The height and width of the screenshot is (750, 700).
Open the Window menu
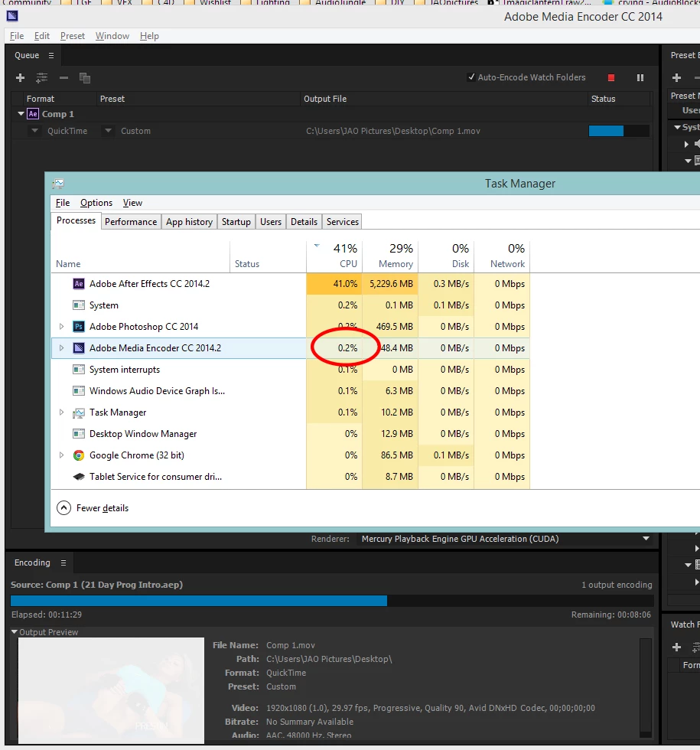coord(112,36)
